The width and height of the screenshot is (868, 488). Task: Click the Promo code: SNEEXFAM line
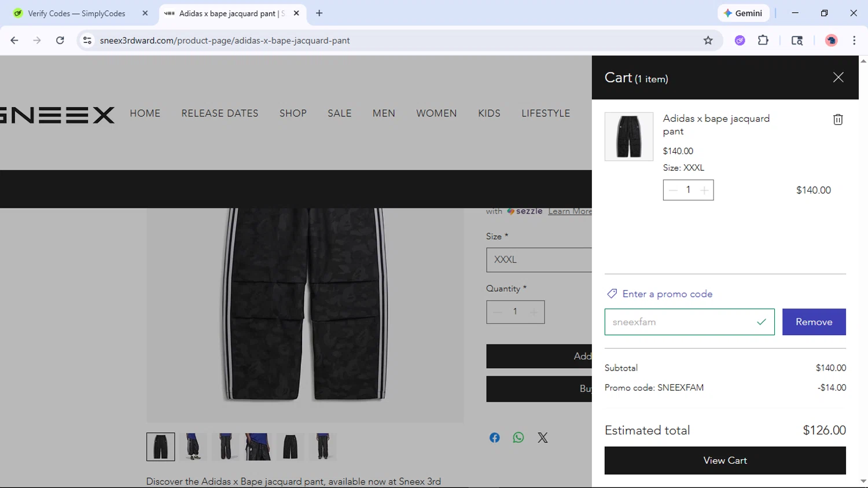pos(654,388)
